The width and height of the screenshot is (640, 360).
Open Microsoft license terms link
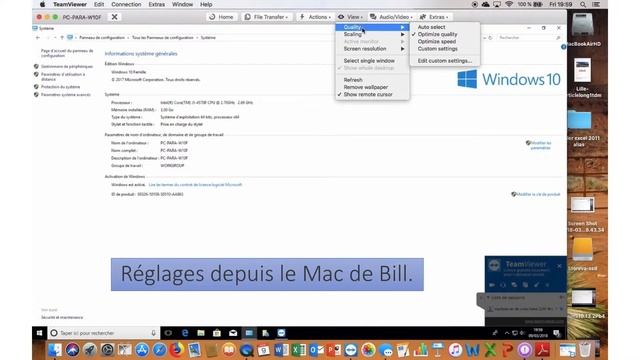(195, 184)
